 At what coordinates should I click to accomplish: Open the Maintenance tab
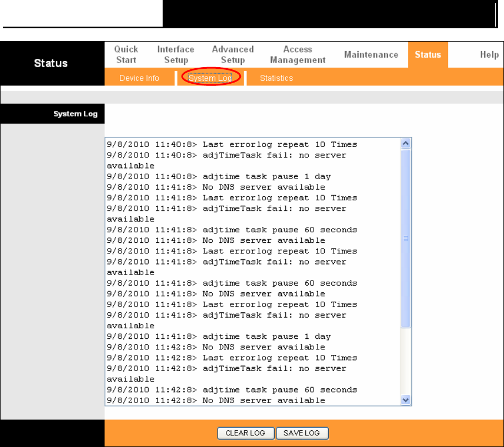pos(371,54)
